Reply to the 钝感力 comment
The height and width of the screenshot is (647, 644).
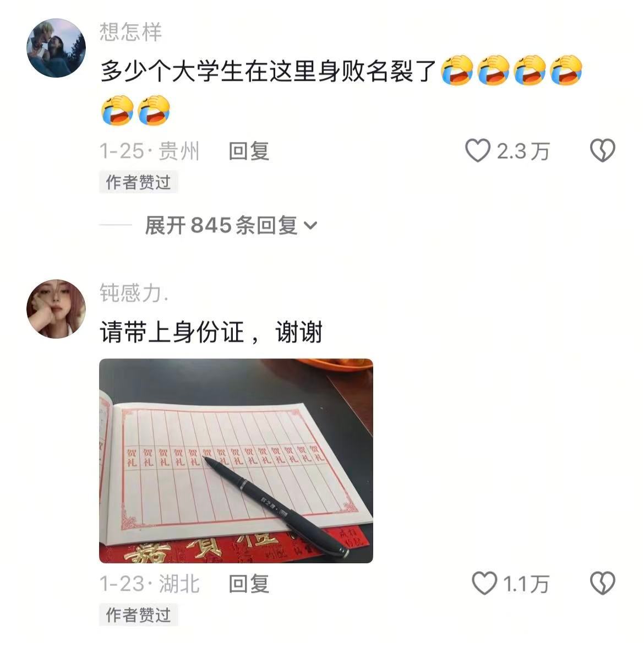(x=249, y=584)
